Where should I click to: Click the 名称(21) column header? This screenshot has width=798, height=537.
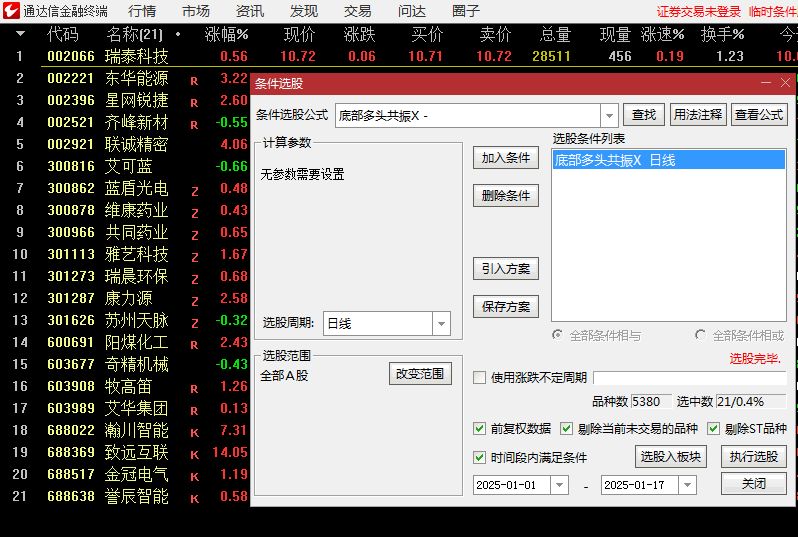(135, 35)
